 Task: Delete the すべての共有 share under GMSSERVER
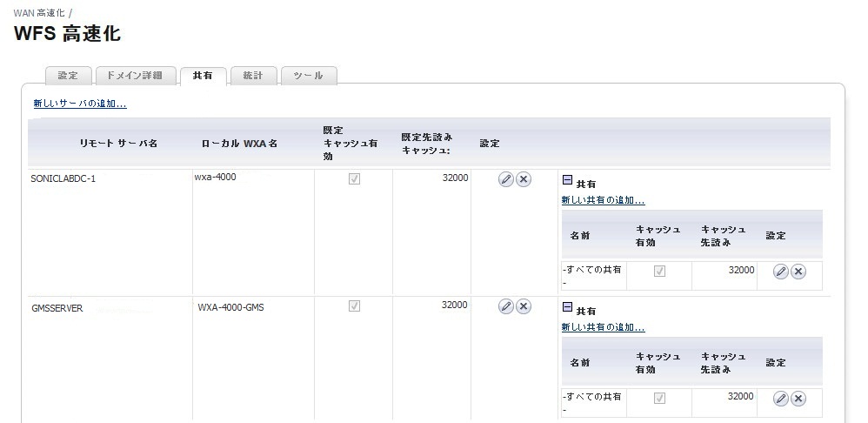coord(798,399)
